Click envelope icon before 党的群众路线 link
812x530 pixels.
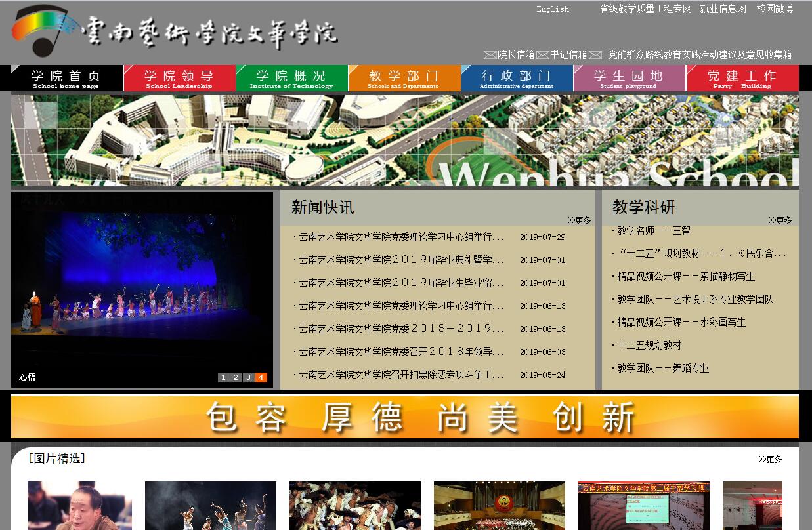(x=595, y=55)
